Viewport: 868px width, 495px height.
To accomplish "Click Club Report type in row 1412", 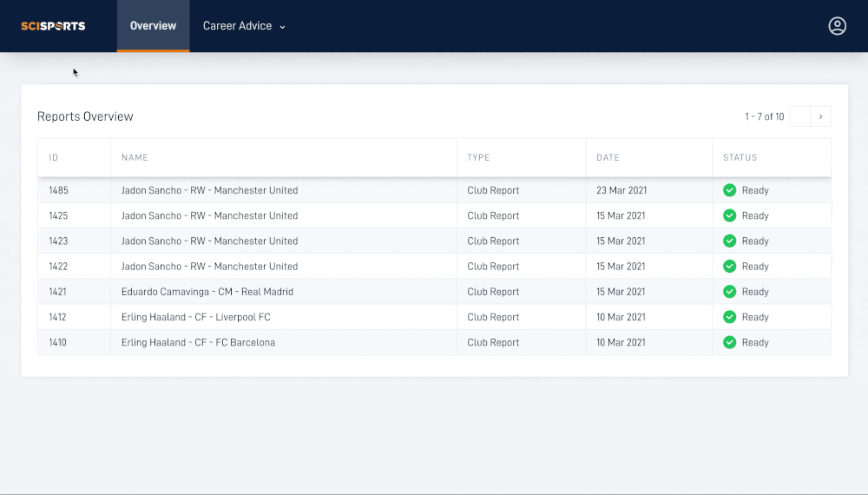I will [493, 317].
